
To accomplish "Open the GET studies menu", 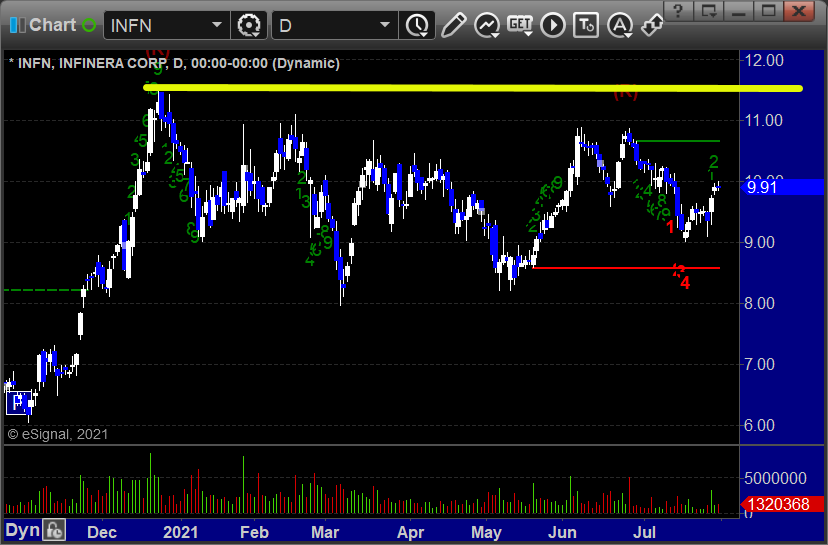I will coord(520,25).
